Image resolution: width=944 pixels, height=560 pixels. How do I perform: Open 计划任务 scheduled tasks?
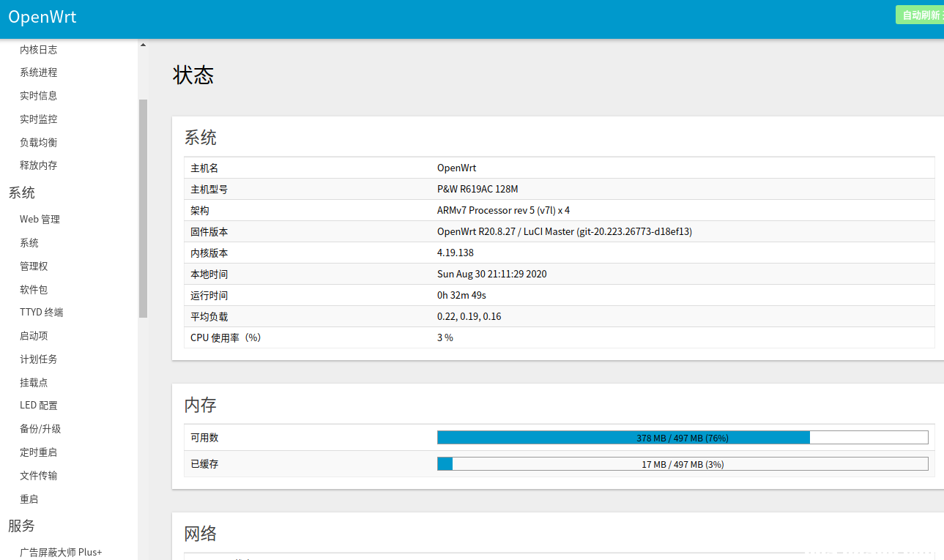(x=38, y=359)
